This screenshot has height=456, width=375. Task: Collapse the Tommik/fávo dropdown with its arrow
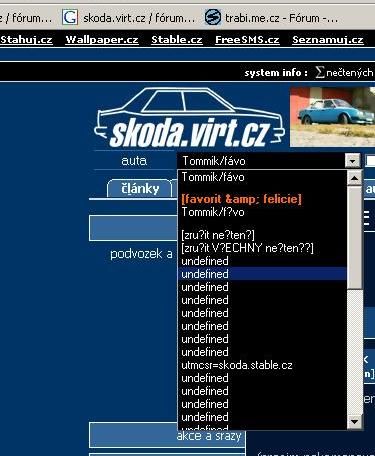353,161
